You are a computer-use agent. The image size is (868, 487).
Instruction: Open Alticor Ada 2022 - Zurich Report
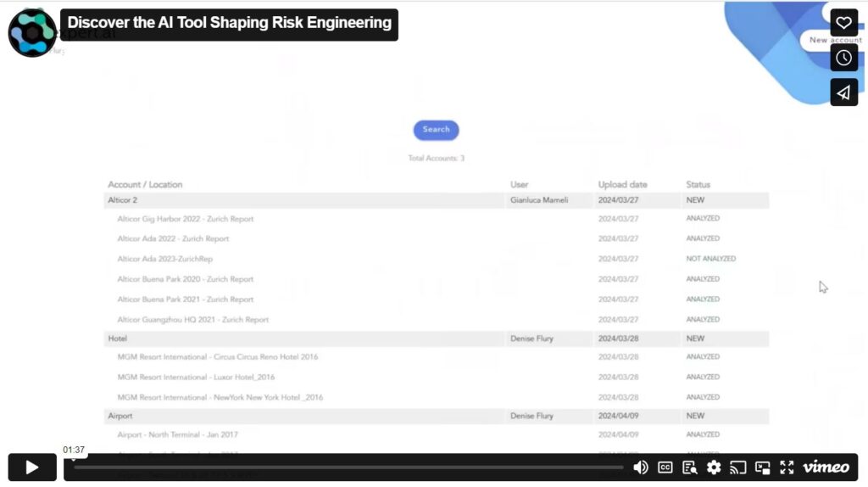pos(173,238)
